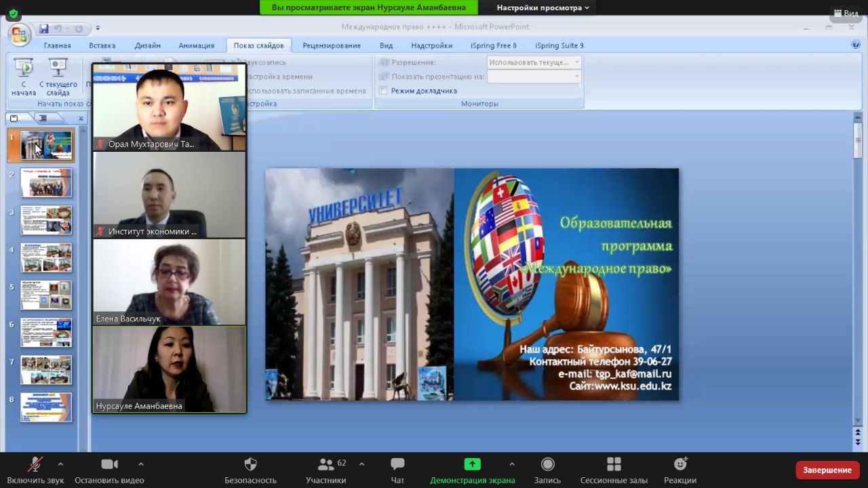This screenshot has height=488, width=868.
Task: Close the slides thumbnail pane
Action: click(x=81, y=119)
